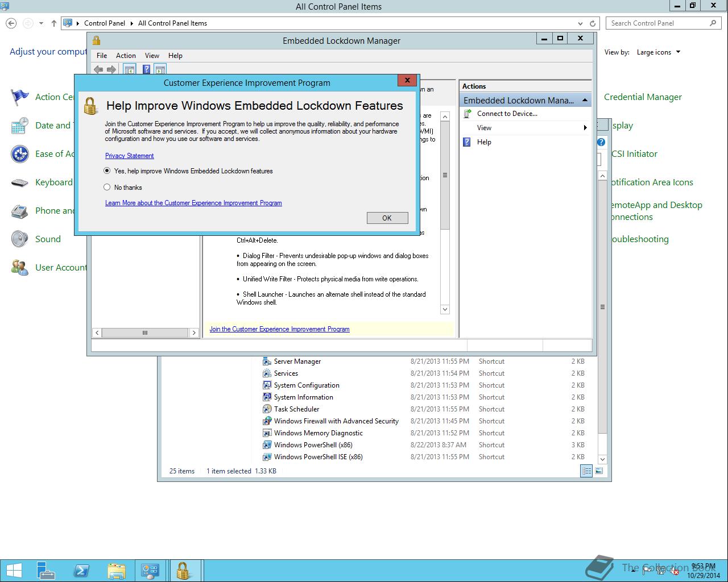Click Control Panel breadcrumb segment
Screen dimensions: 728x582
point(105,23)
